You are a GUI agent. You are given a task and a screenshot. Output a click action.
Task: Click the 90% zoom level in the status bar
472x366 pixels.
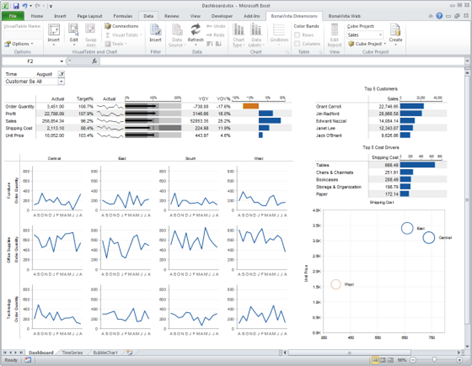(402, 360)
